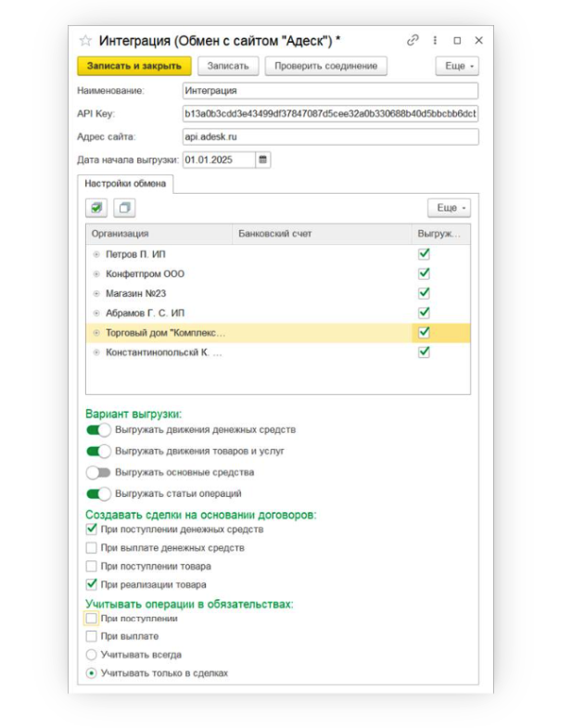Screen dimensions: 572x728
Task: Switch to the 'Настройки обмена' tab
Action: pos(125,184)
